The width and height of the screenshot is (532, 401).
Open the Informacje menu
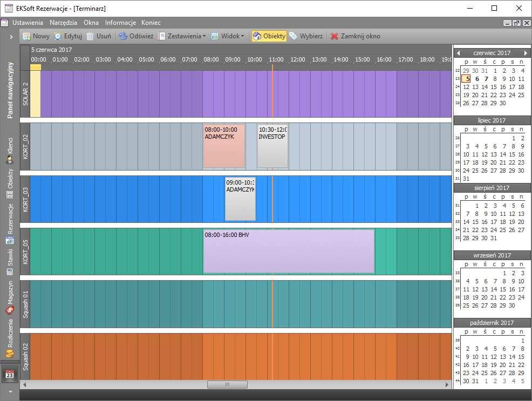(x=120, y=23)
